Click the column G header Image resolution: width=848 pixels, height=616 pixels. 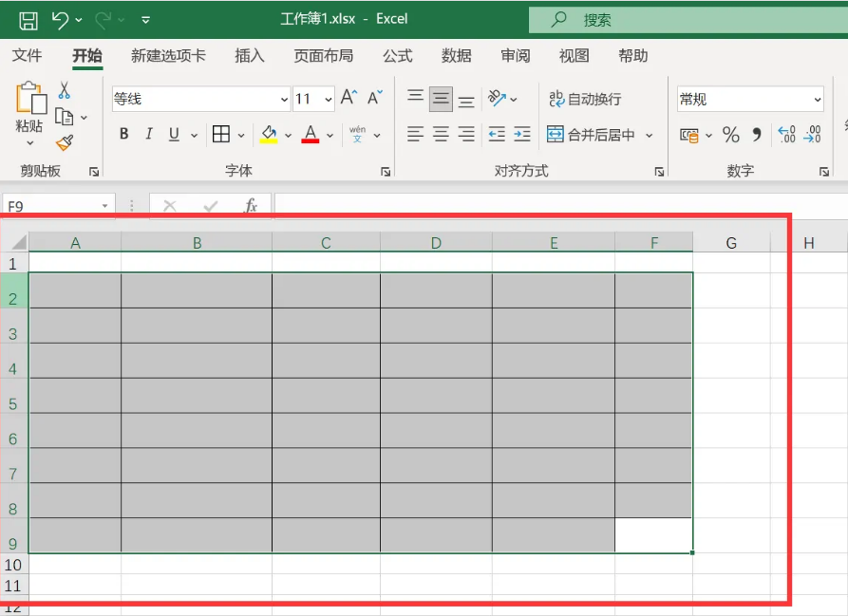731,243
